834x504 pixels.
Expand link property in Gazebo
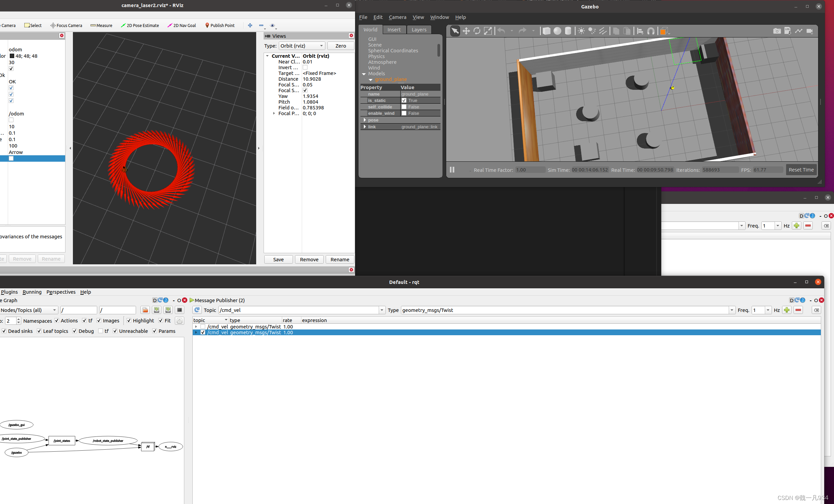pos(365,127)
